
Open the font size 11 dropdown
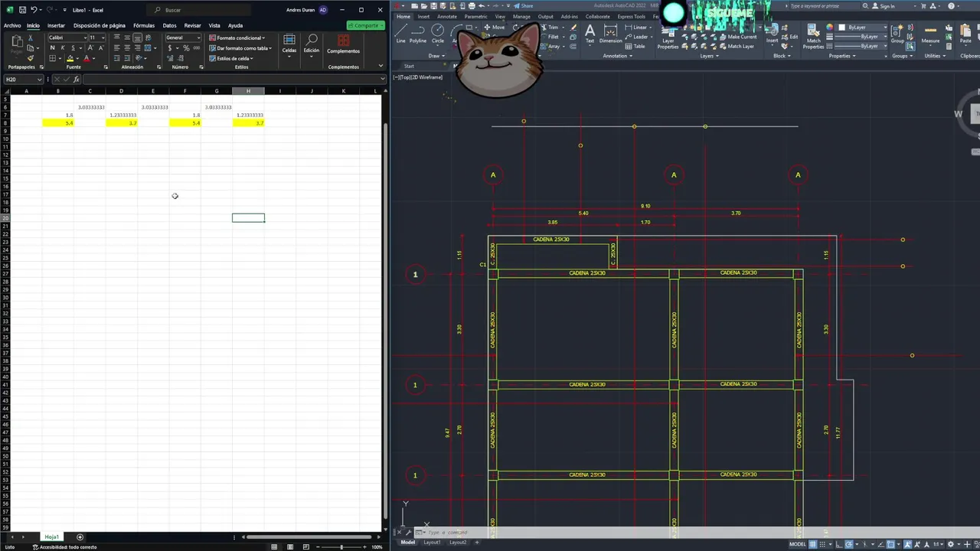pyautogui.click(x=103, y=37)
